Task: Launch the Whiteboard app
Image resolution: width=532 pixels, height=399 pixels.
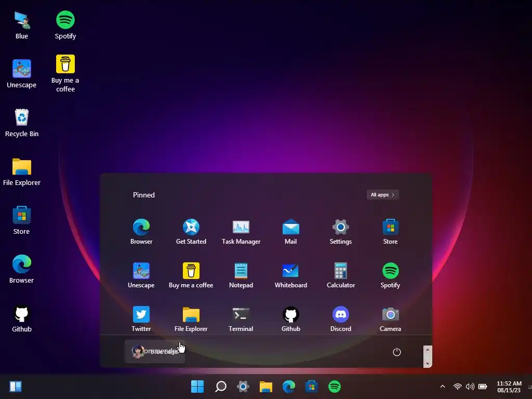Action: pos(291,275)
